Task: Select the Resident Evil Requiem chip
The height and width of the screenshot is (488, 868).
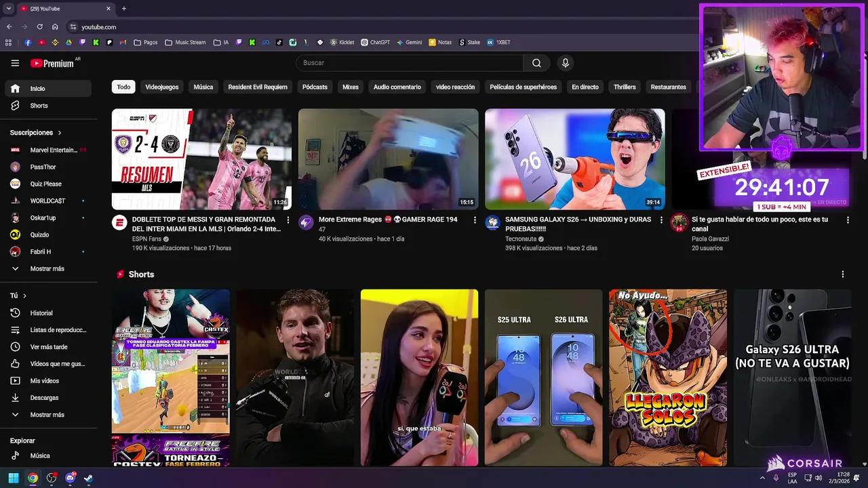Action: pos(258,87)
